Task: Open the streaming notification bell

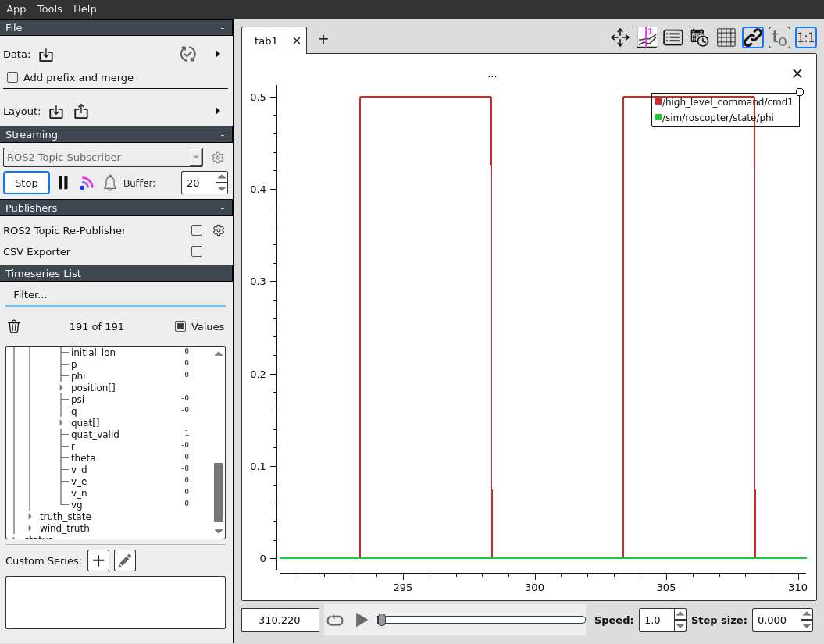Action: (x=110, y=183)
